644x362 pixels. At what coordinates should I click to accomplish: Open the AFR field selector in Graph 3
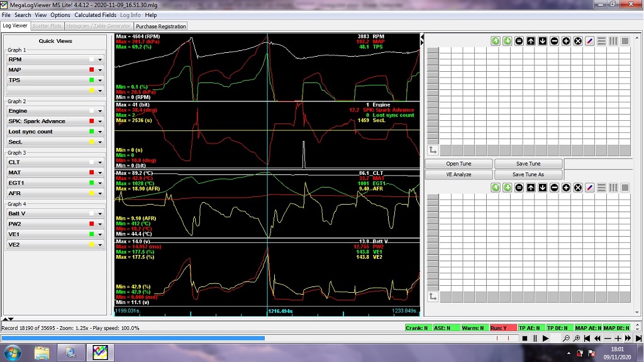point(99,193)
